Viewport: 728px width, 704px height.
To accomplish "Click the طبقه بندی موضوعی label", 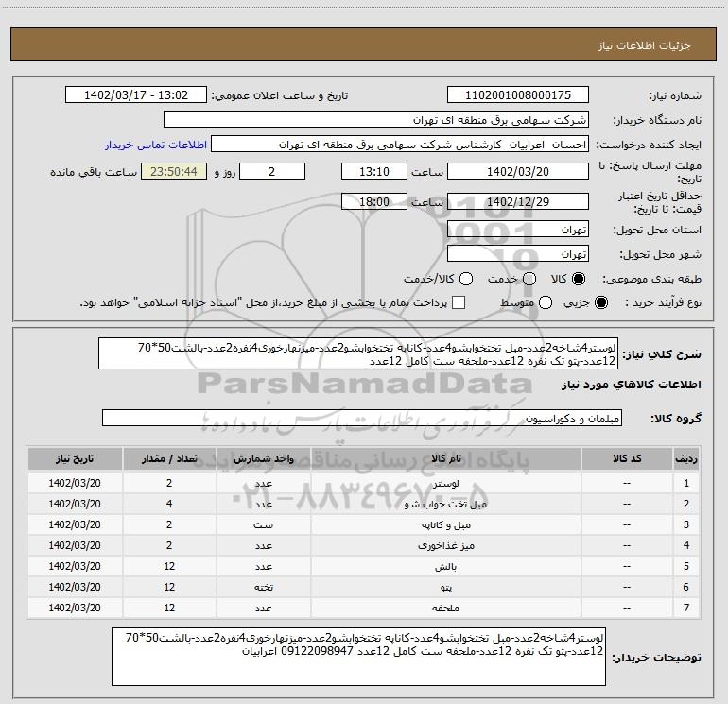I will coord(651,280).
